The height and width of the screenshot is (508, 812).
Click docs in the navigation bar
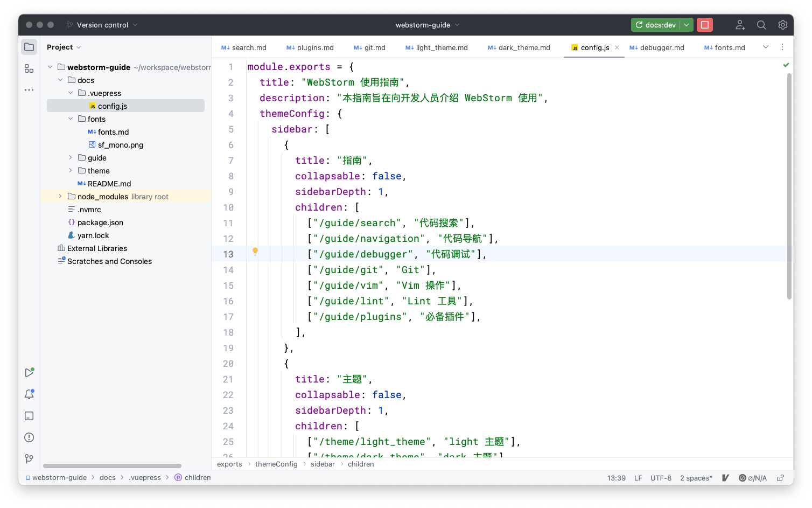(108, 478)
